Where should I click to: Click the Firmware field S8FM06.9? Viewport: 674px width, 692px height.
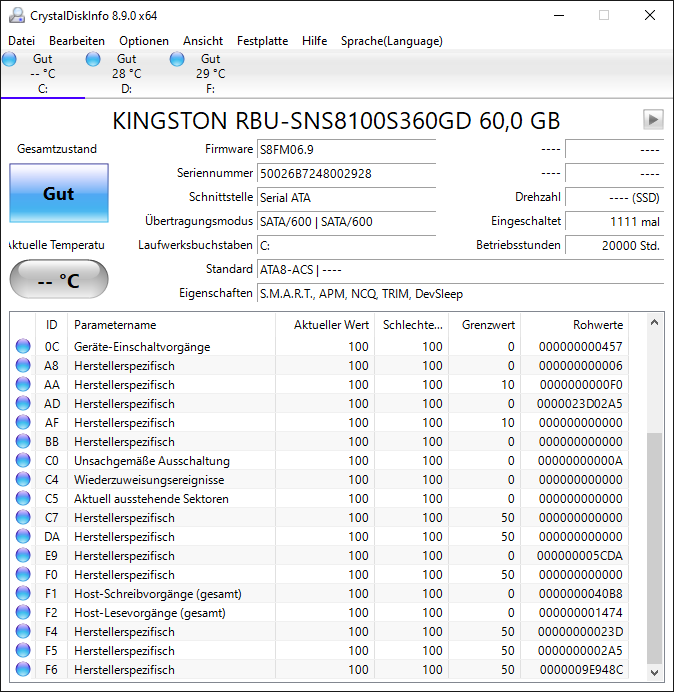tap(346, 150)
